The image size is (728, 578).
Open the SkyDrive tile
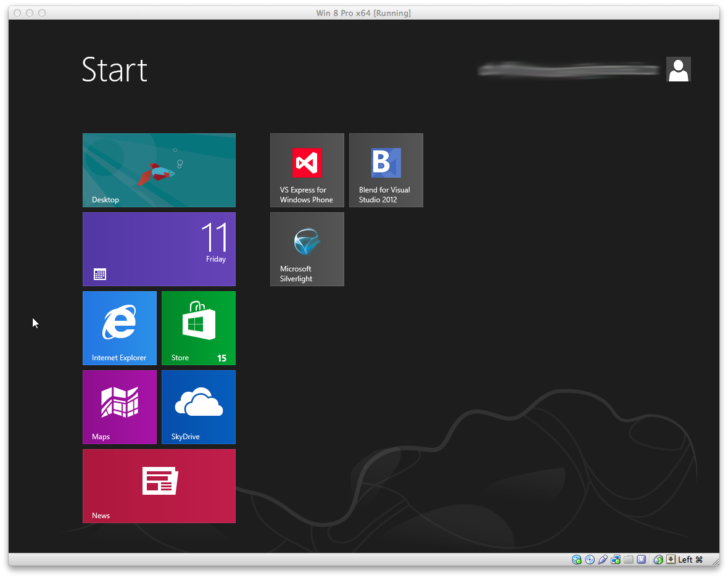click(198, 407)
